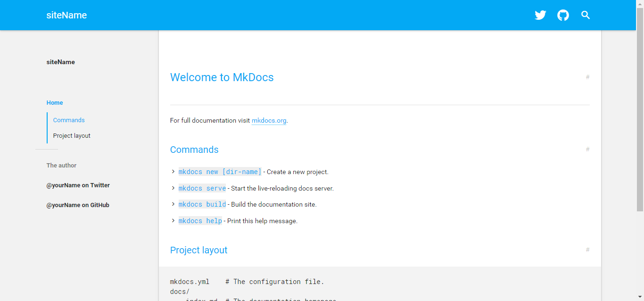Click the code 'mkdocs new [dir-name]'
The image size is (644, 301).
[220, 172]
